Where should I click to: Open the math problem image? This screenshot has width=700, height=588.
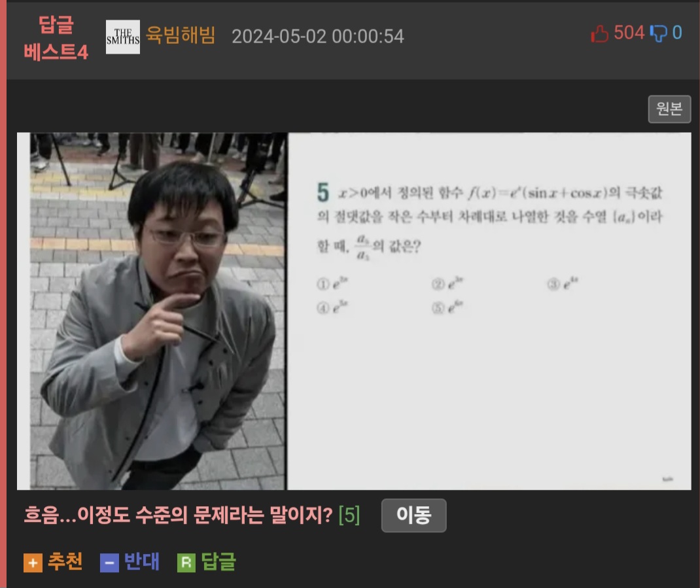pos(489,311)
